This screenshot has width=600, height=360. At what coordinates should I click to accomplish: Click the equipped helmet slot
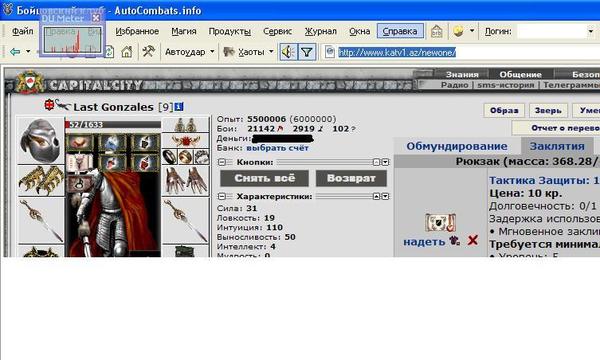(40, 140)
